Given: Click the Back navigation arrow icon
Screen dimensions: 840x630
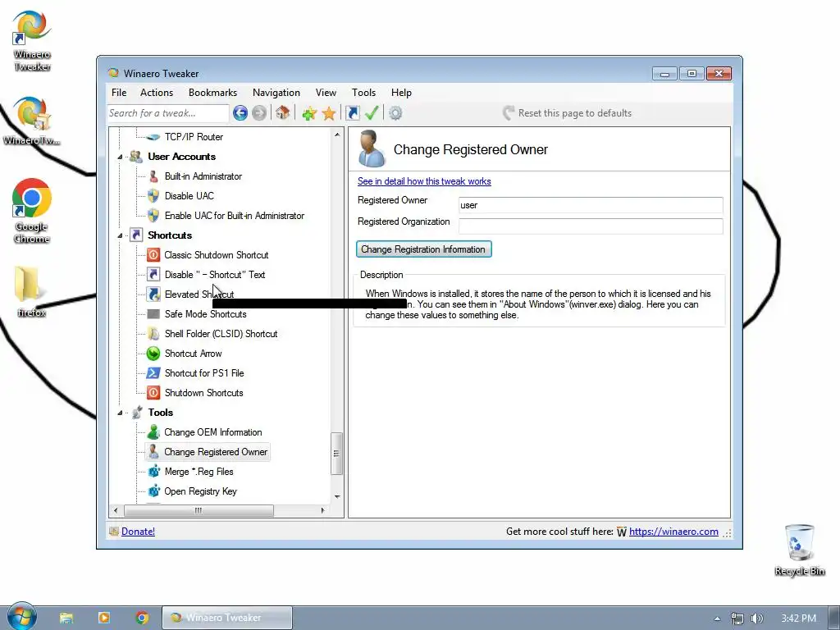Looking at the screenshot, I should point(240,113).
